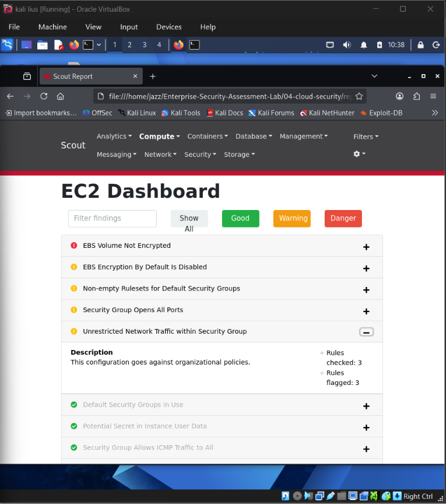
Task: Open the Containers dropdown menu
Action: click(208, 136)
